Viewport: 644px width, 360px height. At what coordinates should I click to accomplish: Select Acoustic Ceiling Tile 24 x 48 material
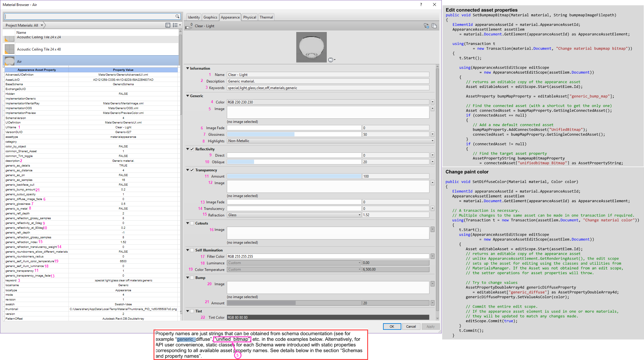point(39,49)
